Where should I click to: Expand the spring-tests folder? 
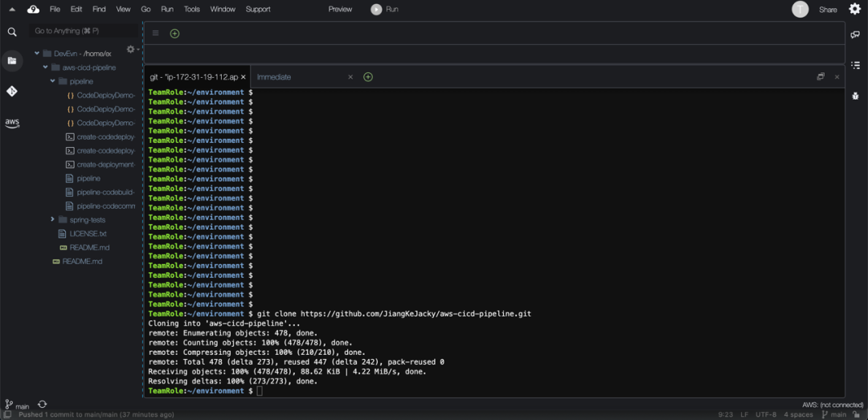(x=53, y=219)
